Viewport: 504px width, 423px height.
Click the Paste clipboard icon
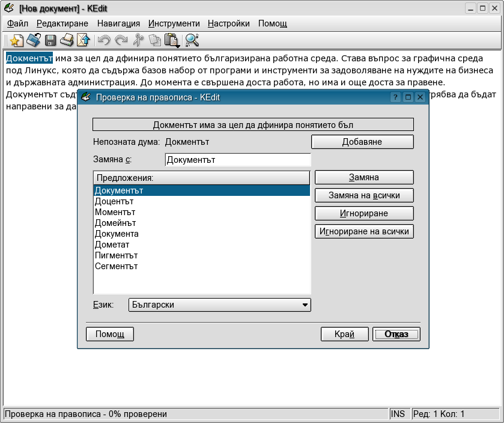(x=172, y=40)
